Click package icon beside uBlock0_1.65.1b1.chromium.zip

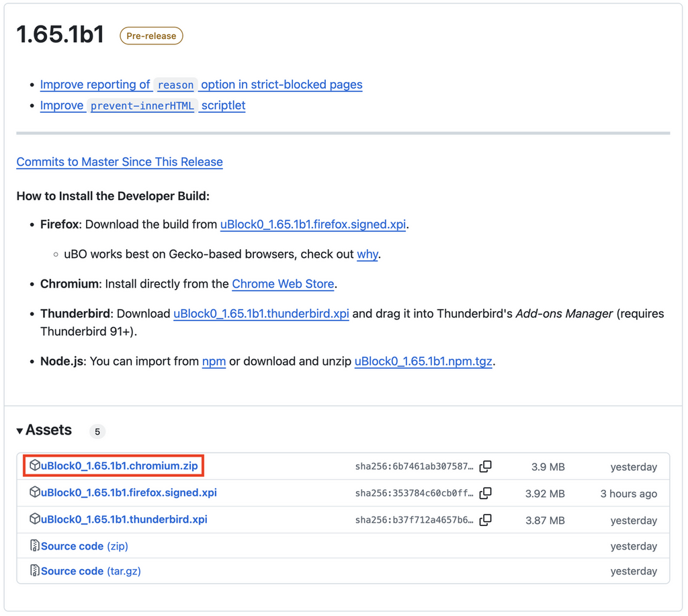point(35,465)
